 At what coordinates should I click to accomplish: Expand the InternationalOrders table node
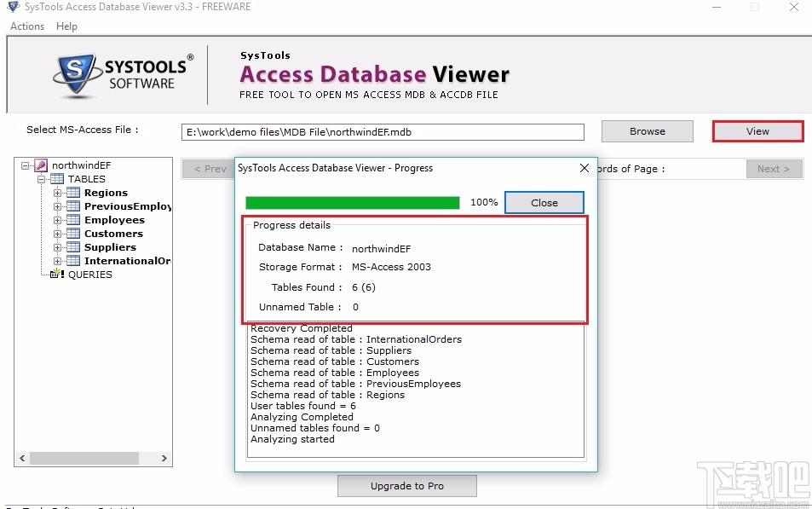click(57, 261)
